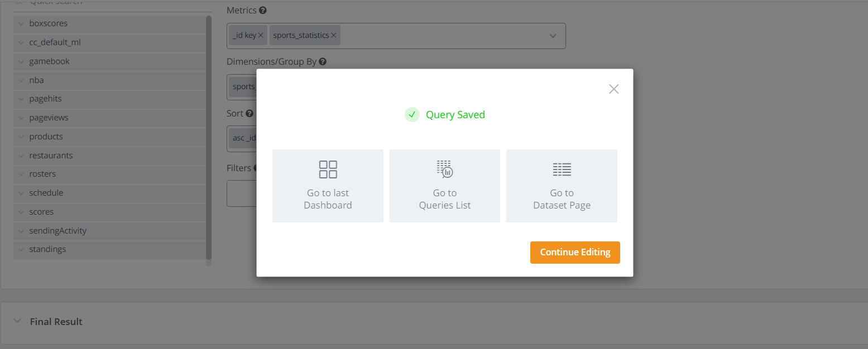Expand the Final Result section

[x=18, y=321]
